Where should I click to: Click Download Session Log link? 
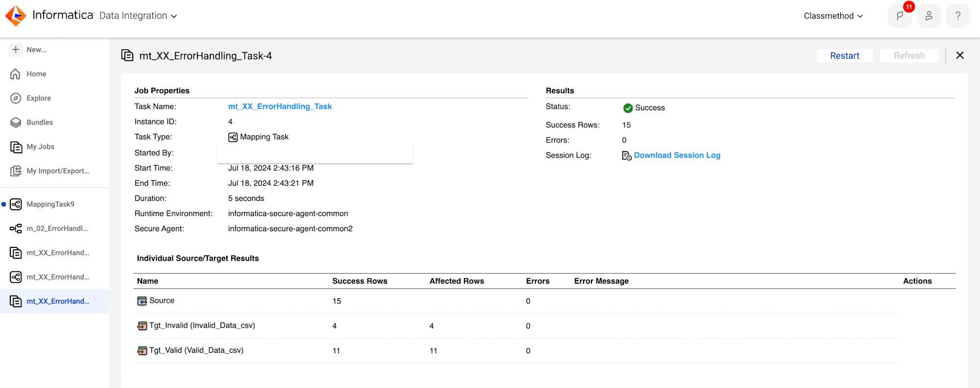point(677,155)
